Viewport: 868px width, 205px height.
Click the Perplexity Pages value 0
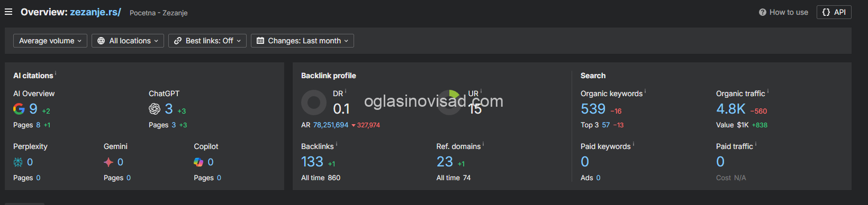pyautogui.click(x=38, y=178)
